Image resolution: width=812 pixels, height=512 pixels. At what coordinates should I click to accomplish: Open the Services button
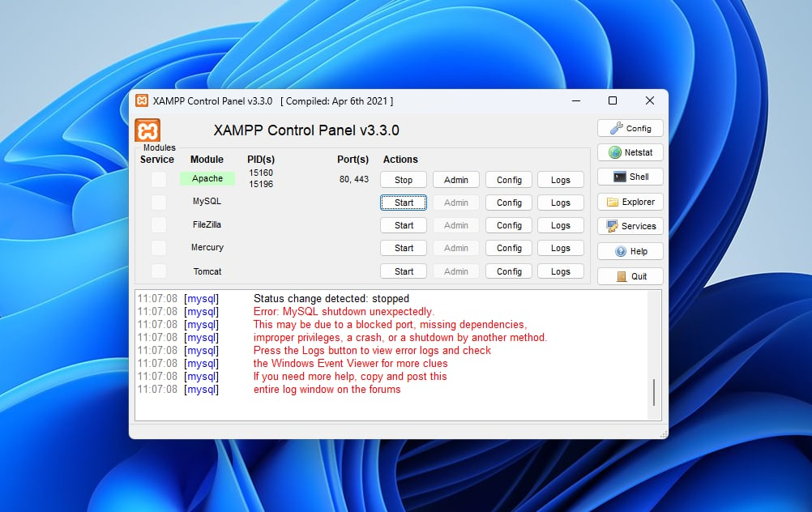pyautogui.click(x=630, y=226)
